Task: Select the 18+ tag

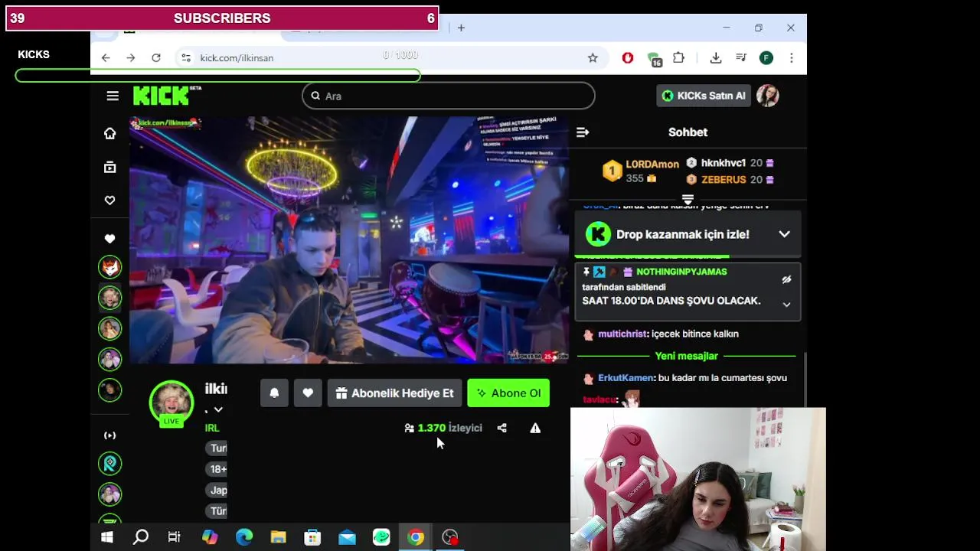Action: (217, 469)
